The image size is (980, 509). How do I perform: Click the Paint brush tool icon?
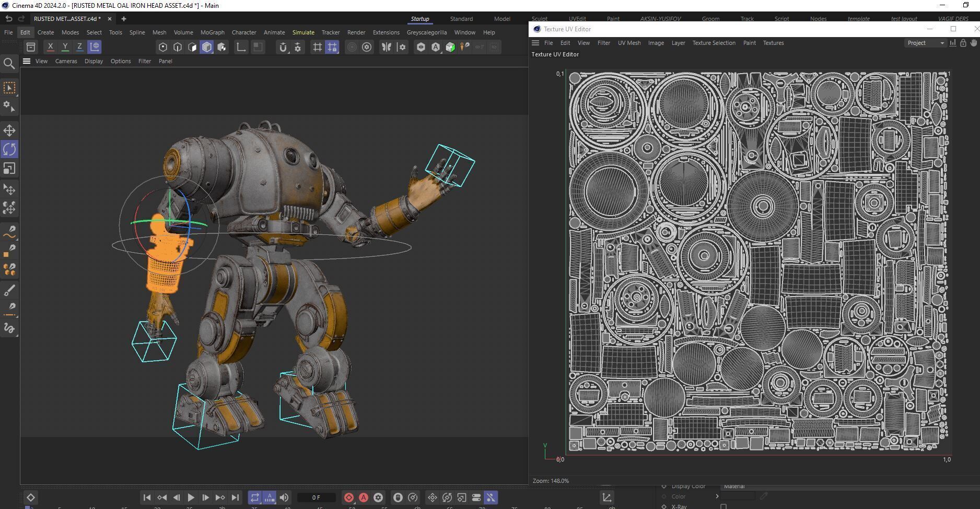click(9, 290)
